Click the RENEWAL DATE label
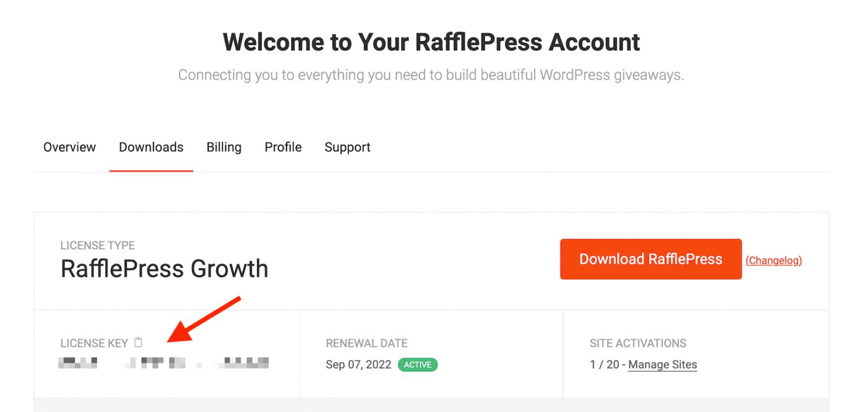This screenshot has width=868, height=412. (367, 343)
